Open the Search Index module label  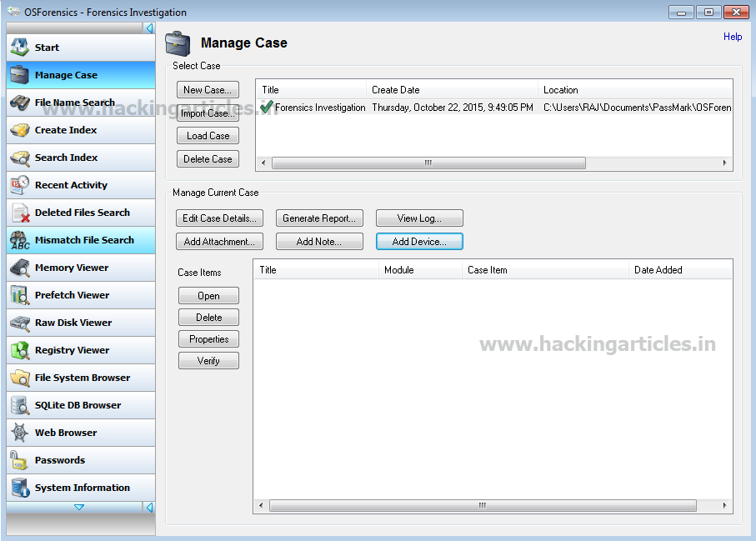pyautogui.click(x=66, y=158)
